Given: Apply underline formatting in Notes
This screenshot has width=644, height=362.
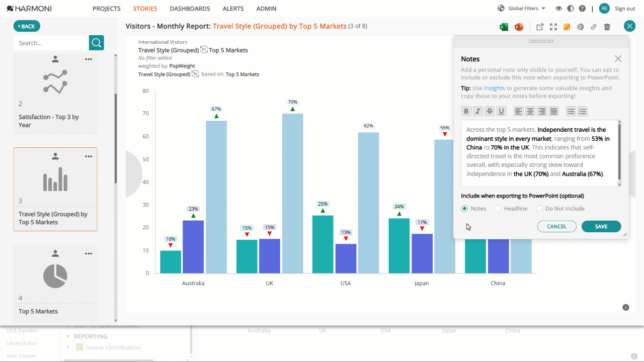Looking at the screenshot, I should tap(501, 112).
